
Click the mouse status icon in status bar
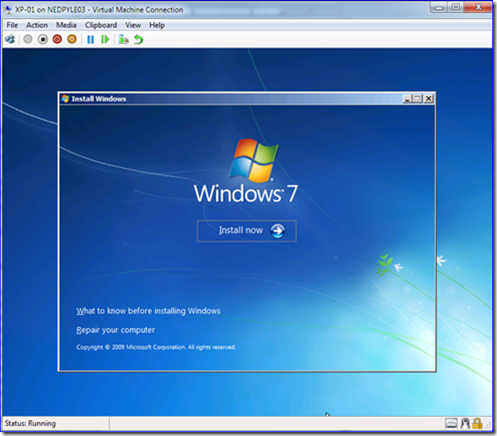tap(465, 424)
